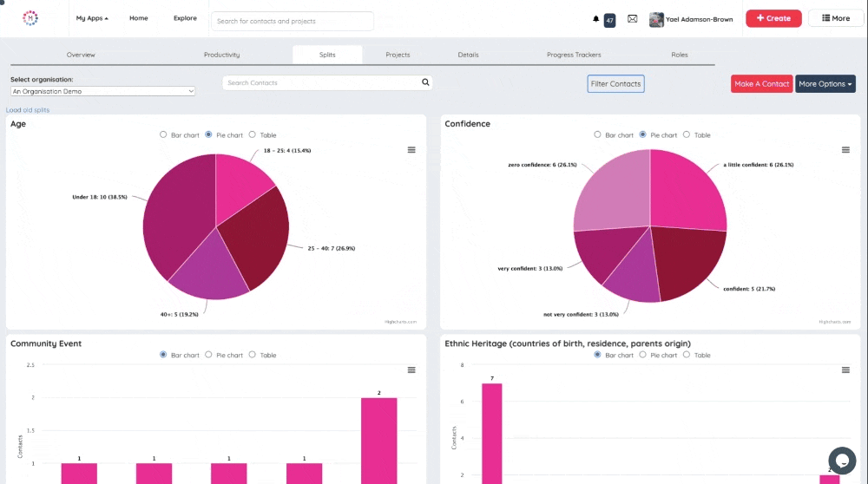Click the 47 notification count badge
The height and width of the screenshot is (484, 868).
[x=609, y=21]
